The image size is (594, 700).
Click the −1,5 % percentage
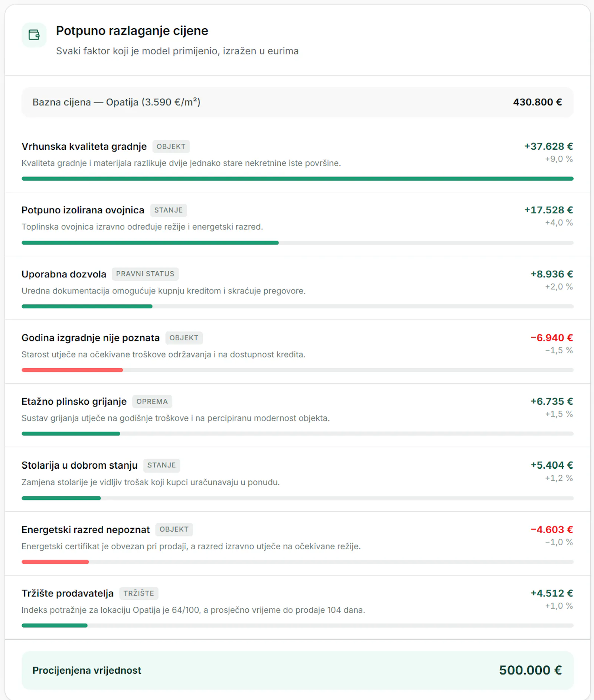coord(559,350)
